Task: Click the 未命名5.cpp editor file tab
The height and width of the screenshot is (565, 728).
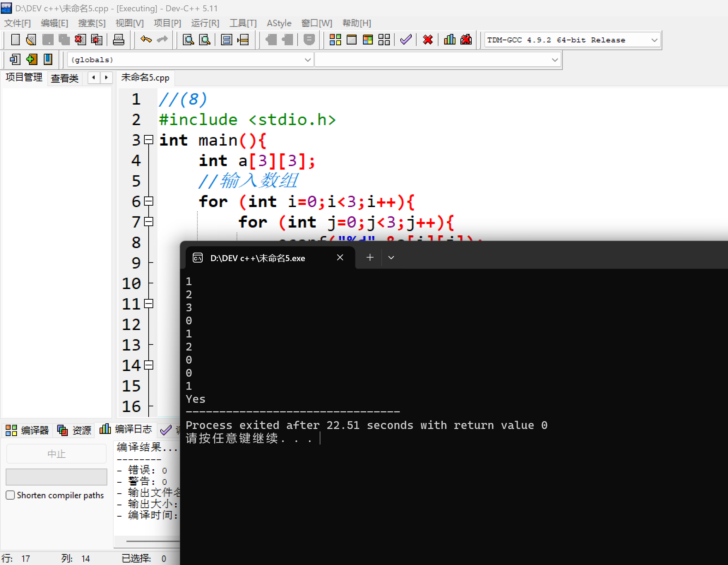Action: [145, 78]
